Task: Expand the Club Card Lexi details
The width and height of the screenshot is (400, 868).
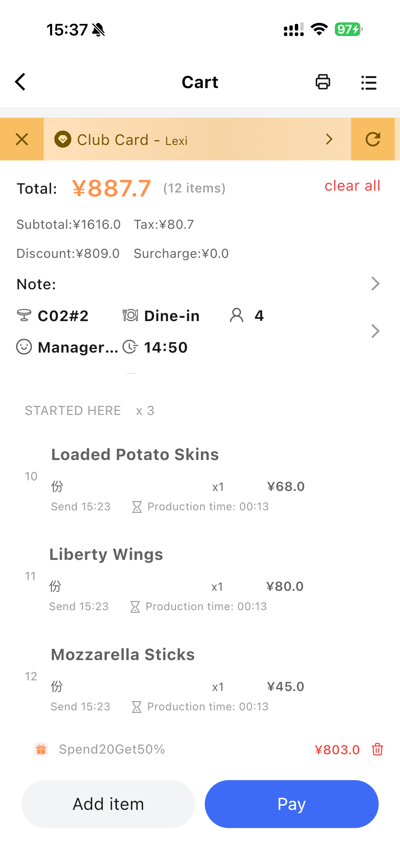Action: 329,139
